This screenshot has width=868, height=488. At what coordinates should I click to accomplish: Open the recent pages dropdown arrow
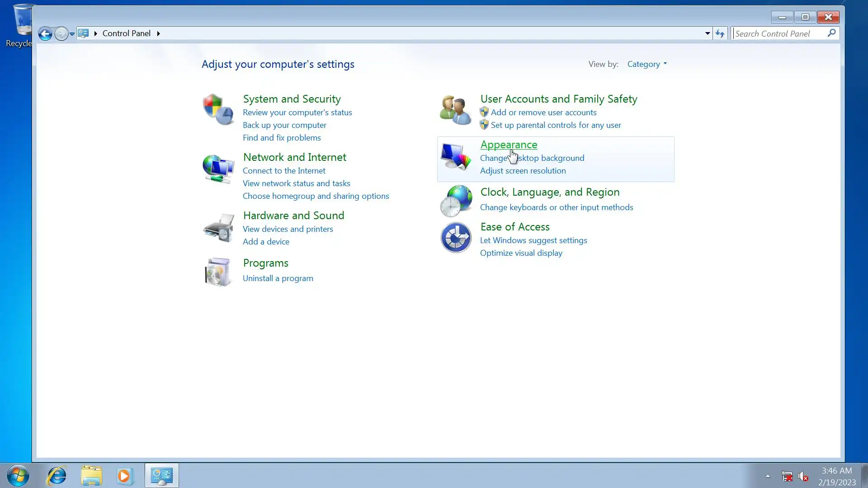[72, 34]
